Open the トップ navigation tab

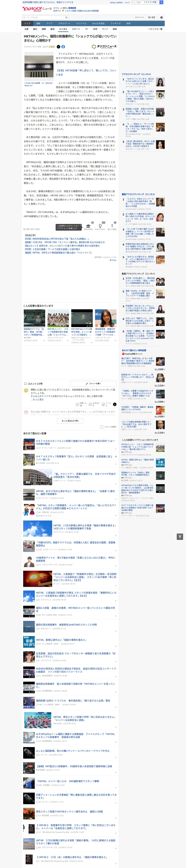(27, 24)
